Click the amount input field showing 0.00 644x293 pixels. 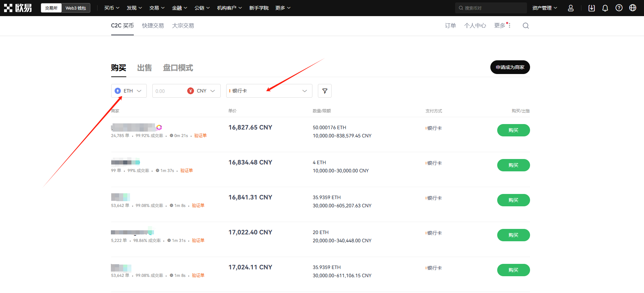tap(168, 91)
